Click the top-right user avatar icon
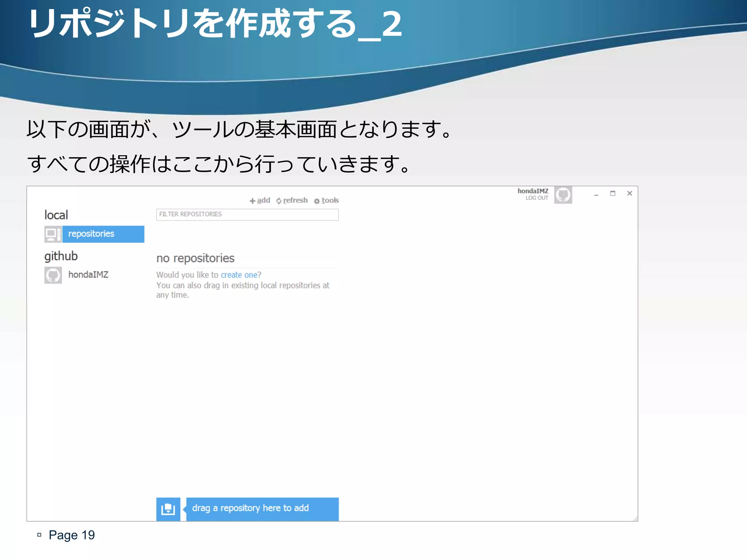 (x=563, y=195)
